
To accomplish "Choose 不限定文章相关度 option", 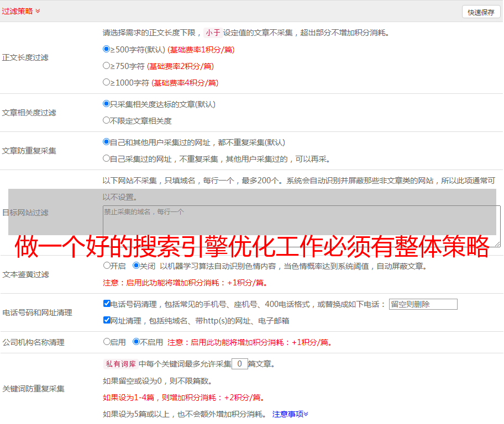I will [x=107, y=120].
